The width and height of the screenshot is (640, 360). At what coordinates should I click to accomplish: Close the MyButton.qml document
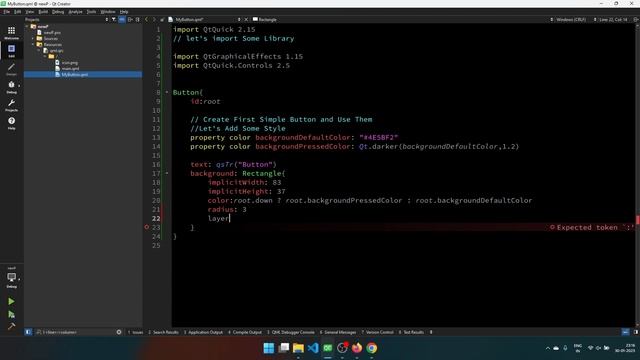click(x=246, y=19)
